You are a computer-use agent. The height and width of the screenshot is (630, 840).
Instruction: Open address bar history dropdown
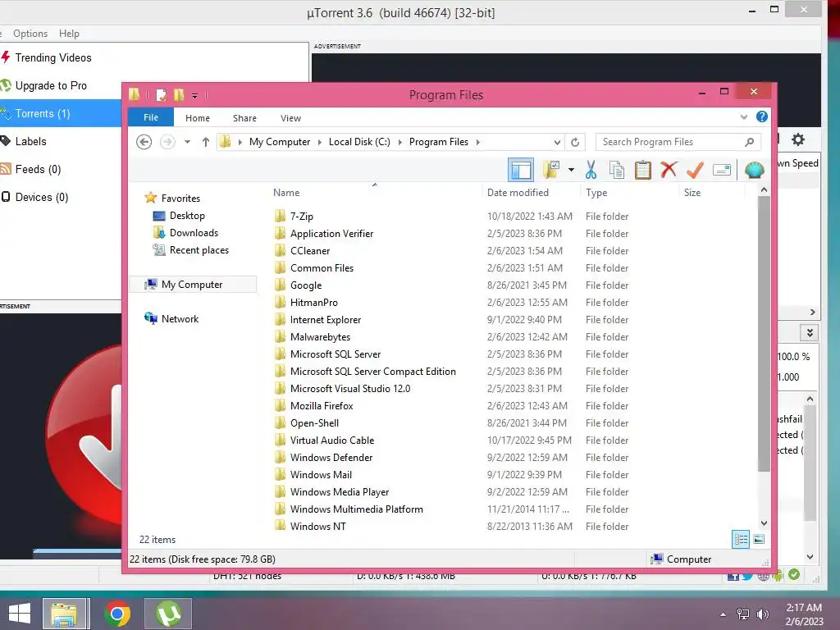[x=557, y=143]
